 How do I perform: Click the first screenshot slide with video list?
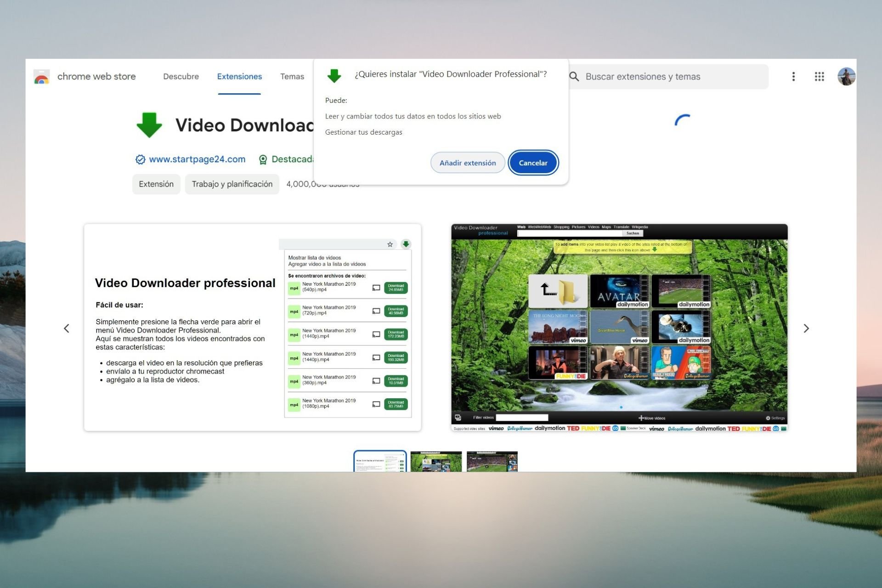[253, 328]
